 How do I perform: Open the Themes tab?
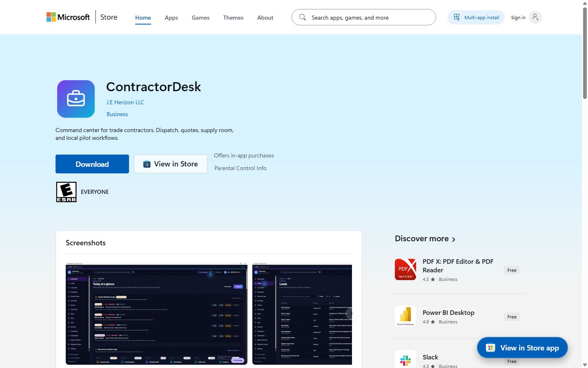(x=233, y=18)
